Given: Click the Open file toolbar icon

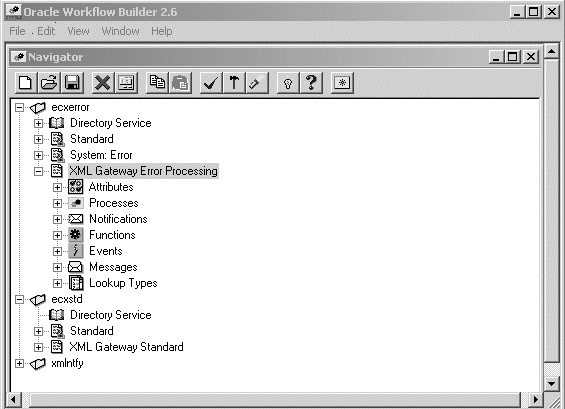Looking at the screenshot, I should click(x=49, y=83).
